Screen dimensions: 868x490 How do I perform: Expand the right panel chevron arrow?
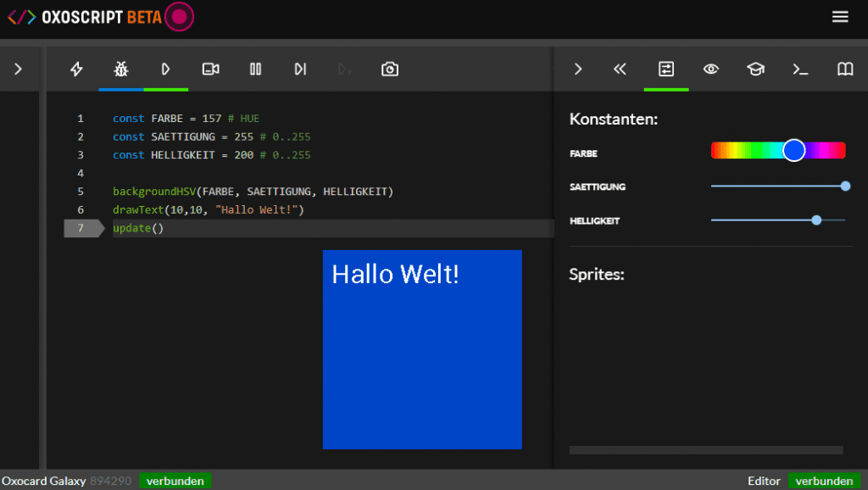(x=578, y=70)
